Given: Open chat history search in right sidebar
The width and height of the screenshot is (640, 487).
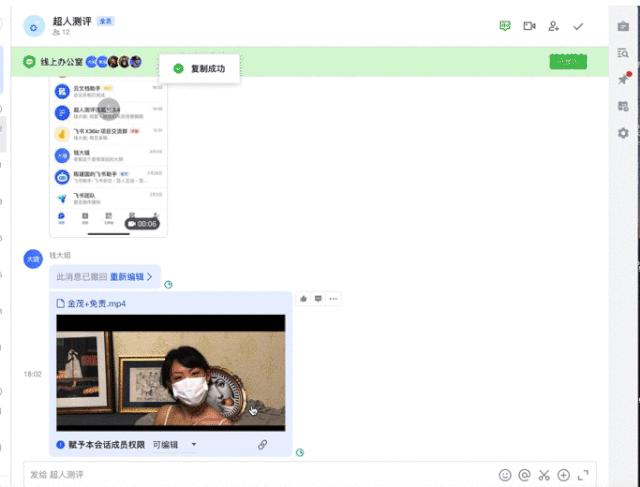Looking at the screenshot, I should tap(623, 53).
